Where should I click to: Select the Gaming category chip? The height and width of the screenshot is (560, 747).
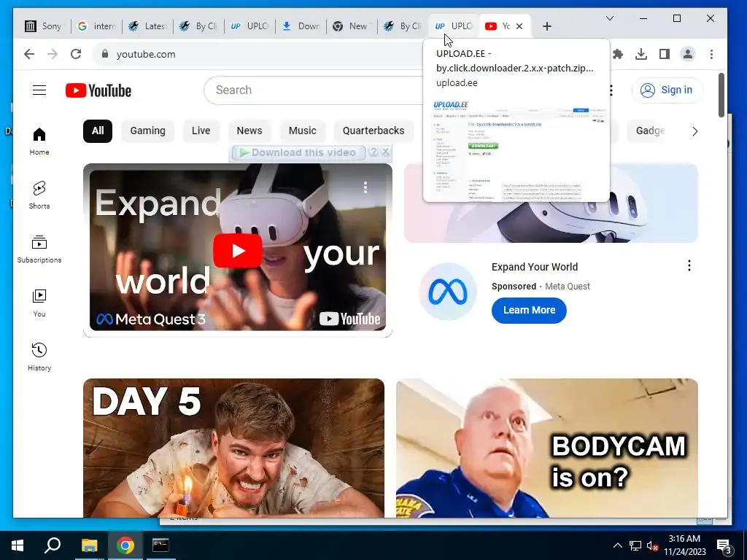click(x=147, y=131)
